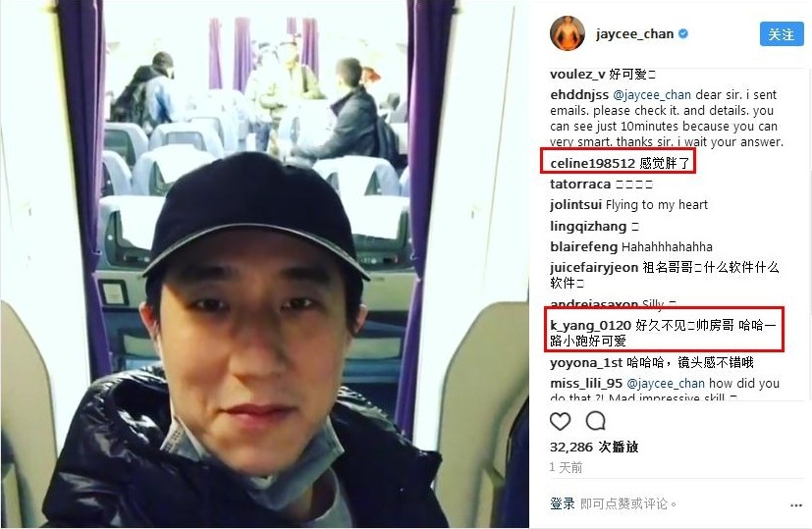Open commenter yoyona_1st's profile

click(586, 363)
